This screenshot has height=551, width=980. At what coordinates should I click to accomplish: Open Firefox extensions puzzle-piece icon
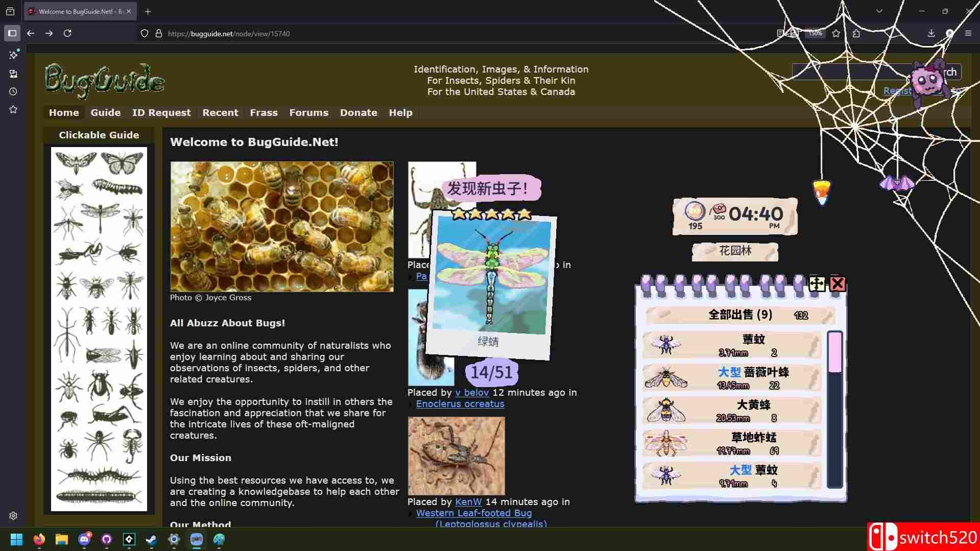(856, 34)
